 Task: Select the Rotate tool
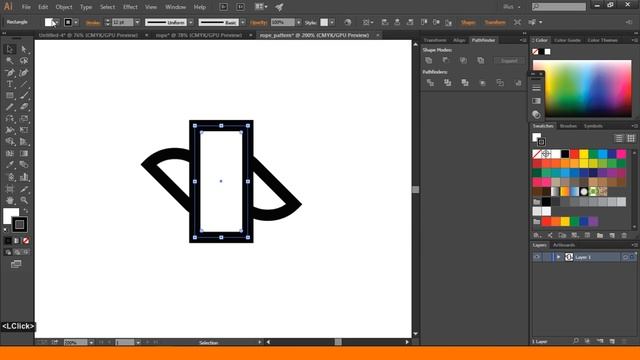(x=10, y=119)
